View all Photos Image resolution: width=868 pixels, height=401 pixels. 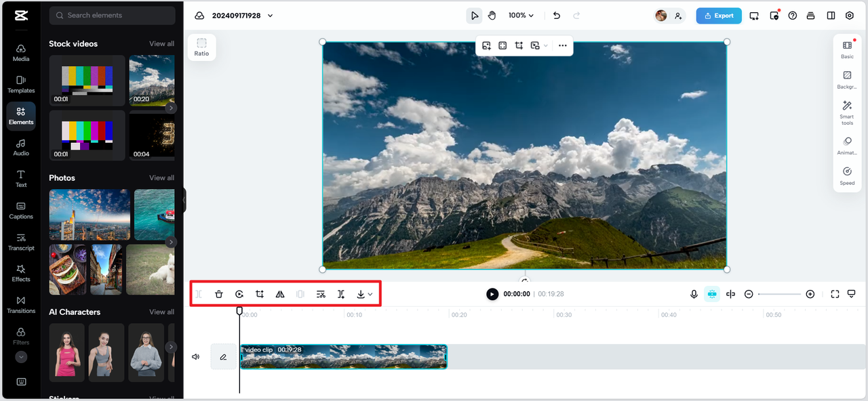tap(161, 177)
